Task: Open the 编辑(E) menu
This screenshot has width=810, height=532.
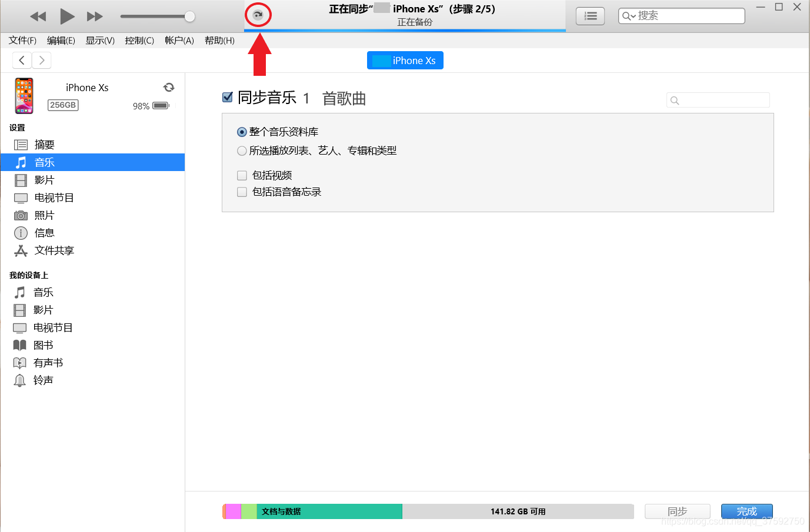Action: pyautogui.click(x=61, y=41)
